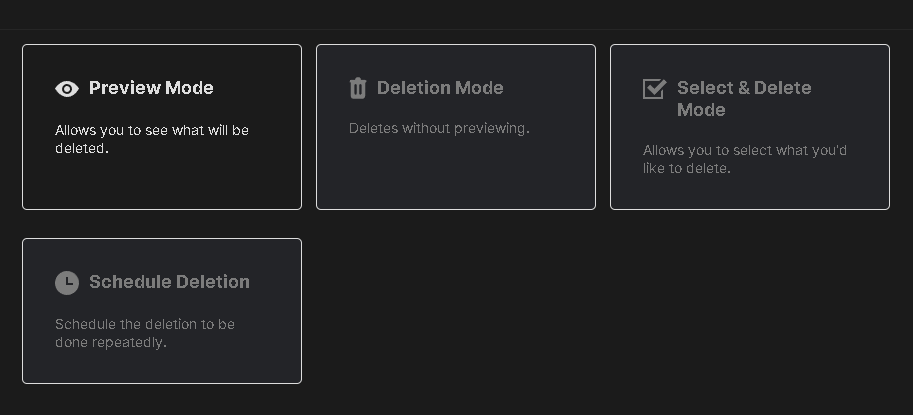The width and height of the screenshot is (913, 415).
Task: Click the clock icon for Schedule Deletion
Action: click(x=67, y=283)
